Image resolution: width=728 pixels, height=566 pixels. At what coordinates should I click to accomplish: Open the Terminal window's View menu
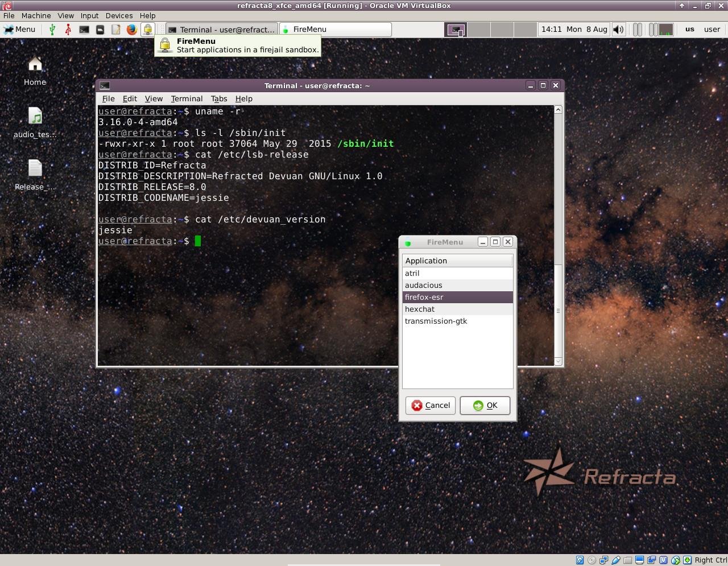click(x=154, y=98)
